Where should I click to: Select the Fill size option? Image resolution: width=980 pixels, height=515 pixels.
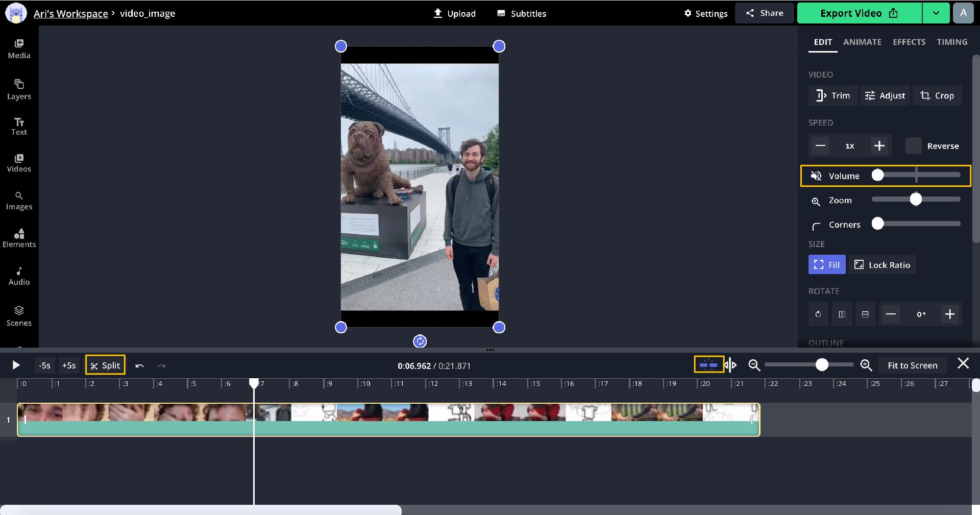coord(826,265)
